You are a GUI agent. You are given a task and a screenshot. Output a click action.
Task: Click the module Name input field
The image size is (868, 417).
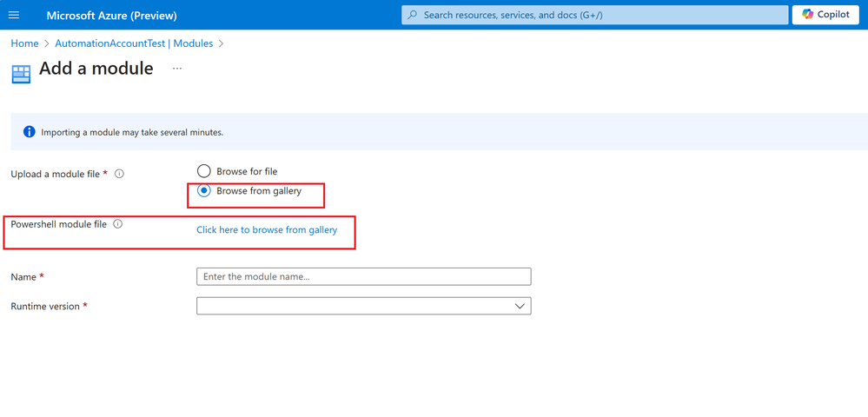click(364, 277)
